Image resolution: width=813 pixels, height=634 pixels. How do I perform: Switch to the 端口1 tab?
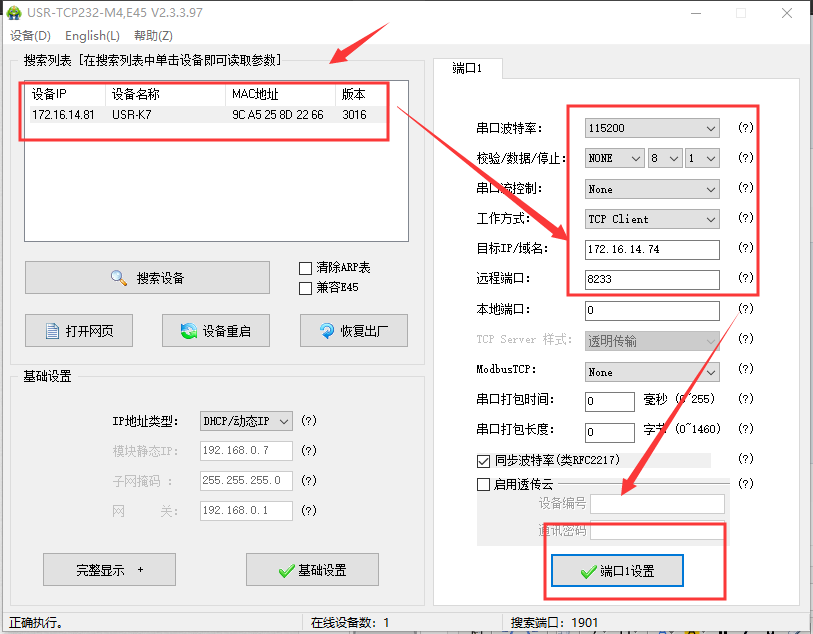point(468,68)
